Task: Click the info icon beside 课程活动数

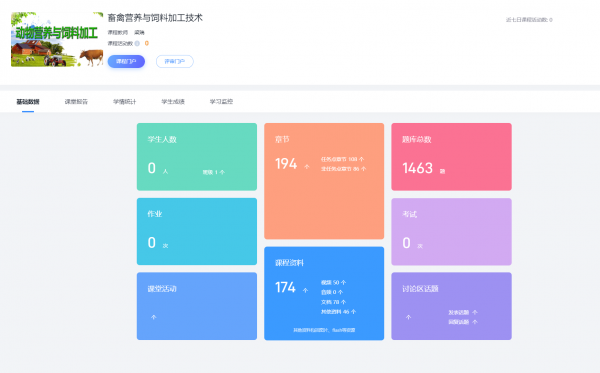Action: coord(137,43)
